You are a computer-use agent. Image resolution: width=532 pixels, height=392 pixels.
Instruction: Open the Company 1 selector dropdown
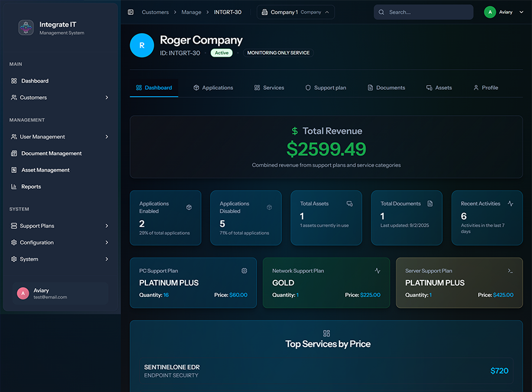[296, 12]
